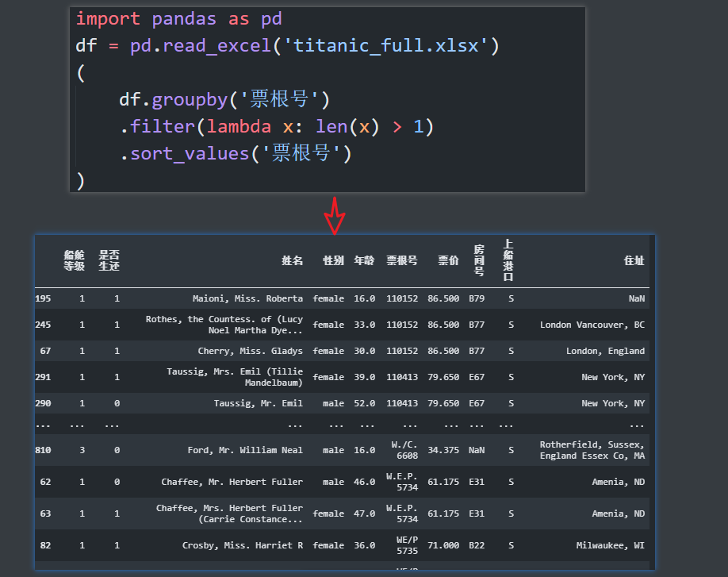Click the address Milwaukee, WI
This screenshot has height=577, width=728.
(x=611, y=545)
